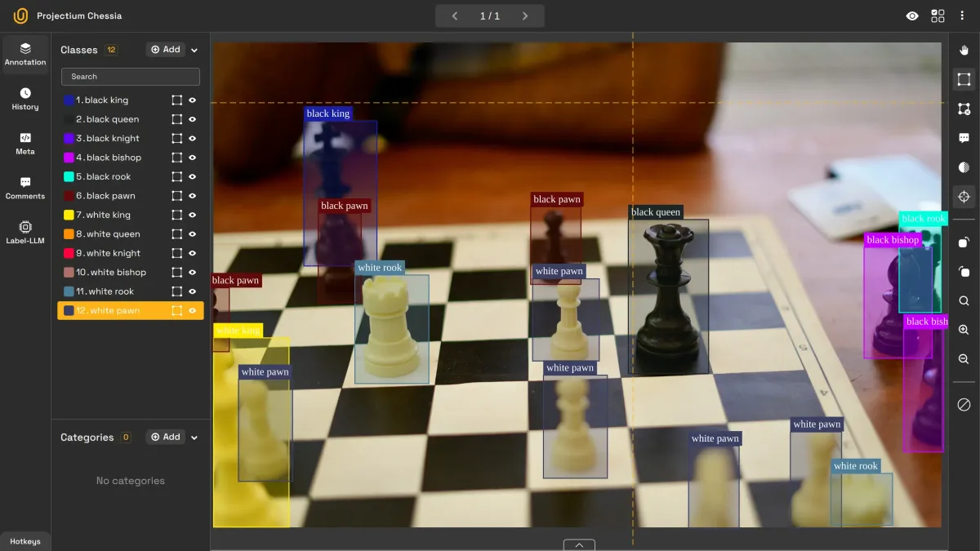The height and width of the screenshot is (551, 980).
Task: Click the 1 / 1 page indicator
Action: 489,16
